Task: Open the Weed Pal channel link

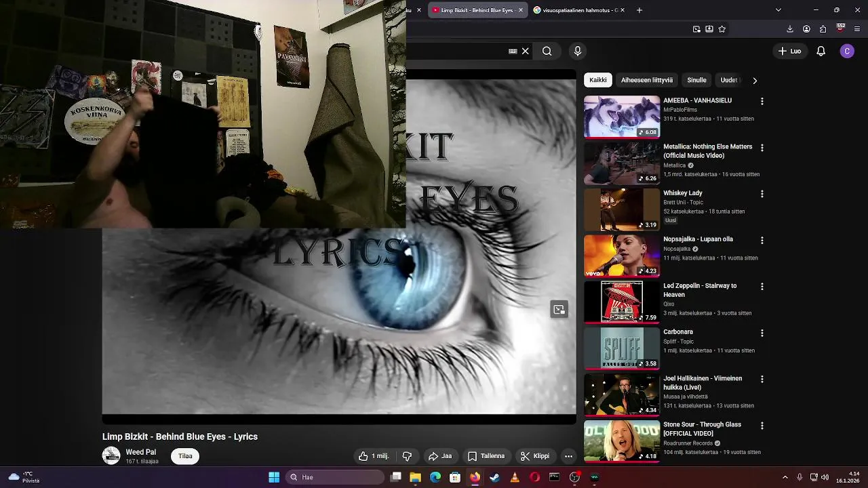Action: 140,452
